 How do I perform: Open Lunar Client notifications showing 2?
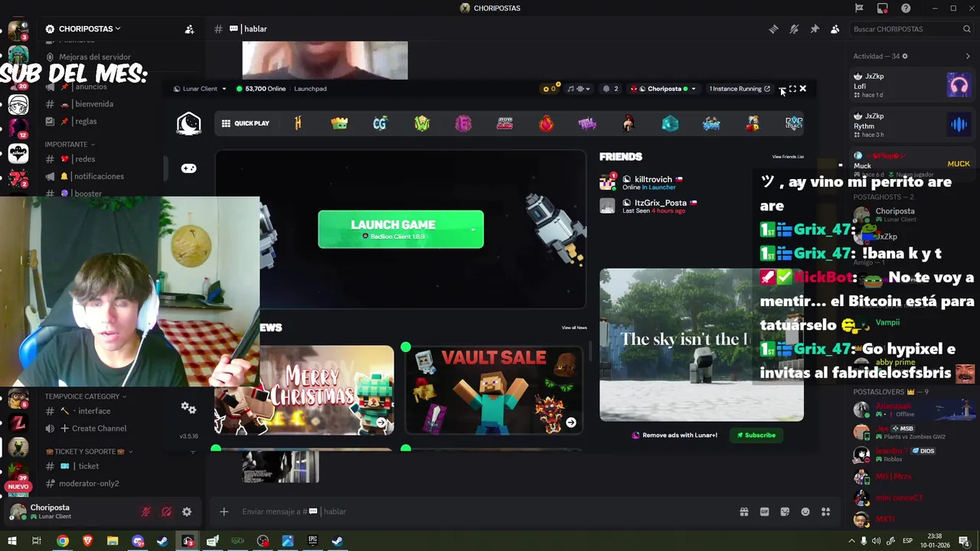click(610, 89)
